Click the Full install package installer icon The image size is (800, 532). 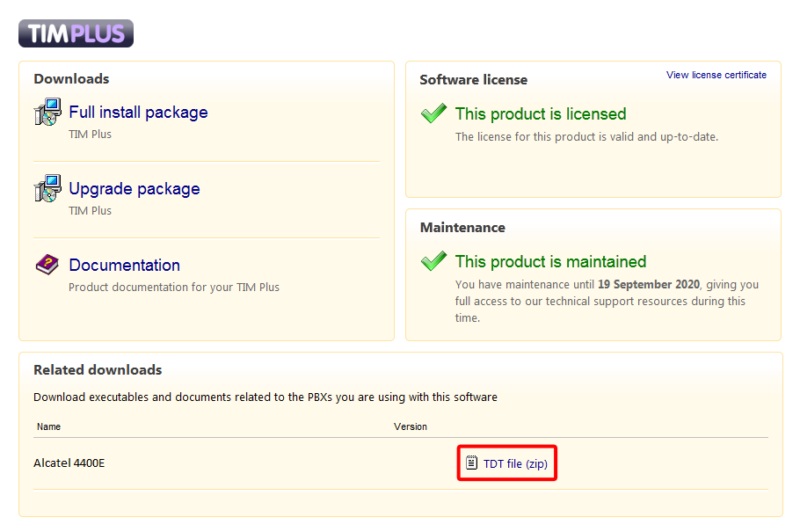tap(48, 112)
